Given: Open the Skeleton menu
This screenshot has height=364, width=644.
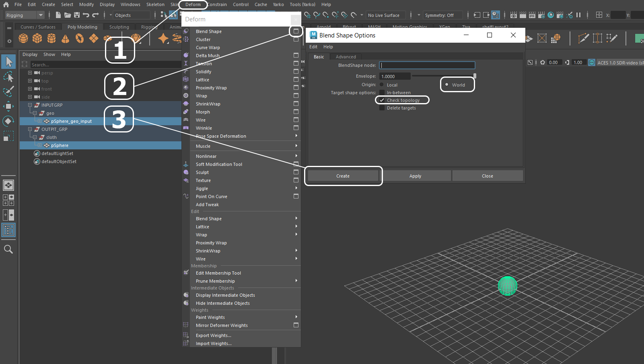Looking at the screenshot, I should pyautogui.click(x=155, y=4).
